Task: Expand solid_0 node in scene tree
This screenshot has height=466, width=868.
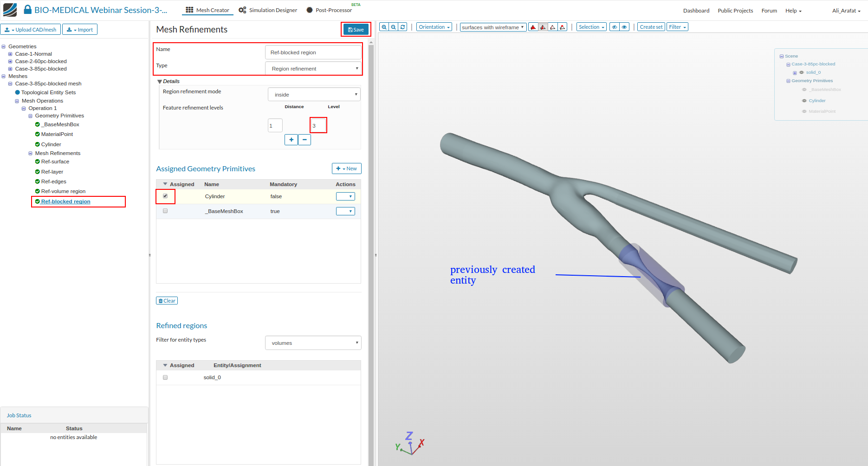Action: [x=795, y=73]
